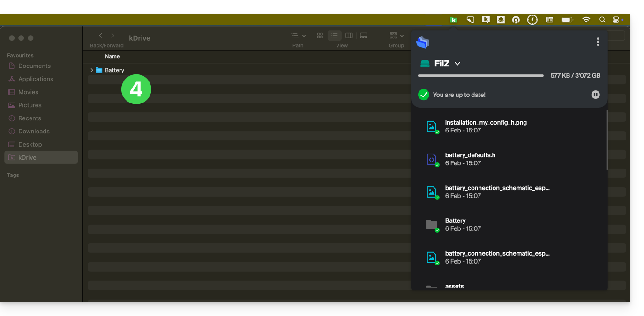Click the Wi-Fi status icon
644x316 pixels.
586,20
